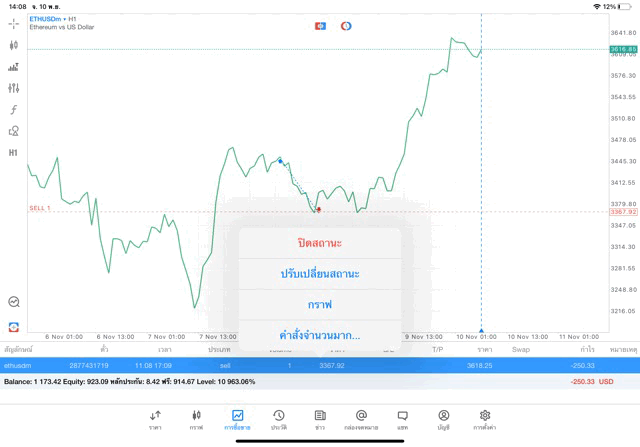Open the บัญชี (Account) tab
Image resolution: width=640 pixels, height=447 pixels.
coord(443,418)
